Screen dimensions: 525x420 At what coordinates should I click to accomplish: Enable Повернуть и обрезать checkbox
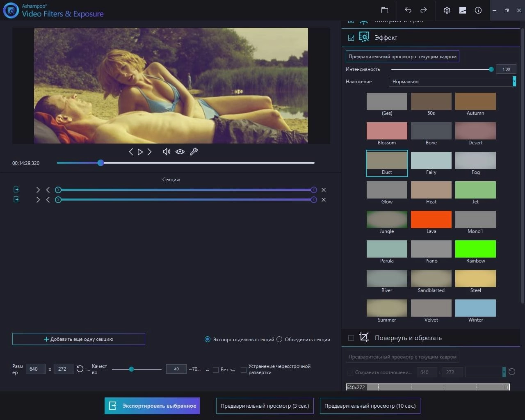[x=351, y=338]
